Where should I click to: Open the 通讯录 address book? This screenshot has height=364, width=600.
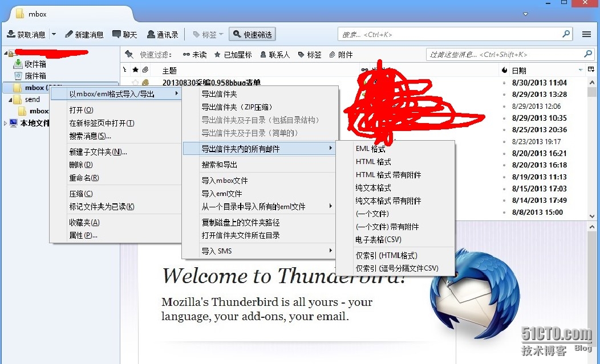coord(163,35)
